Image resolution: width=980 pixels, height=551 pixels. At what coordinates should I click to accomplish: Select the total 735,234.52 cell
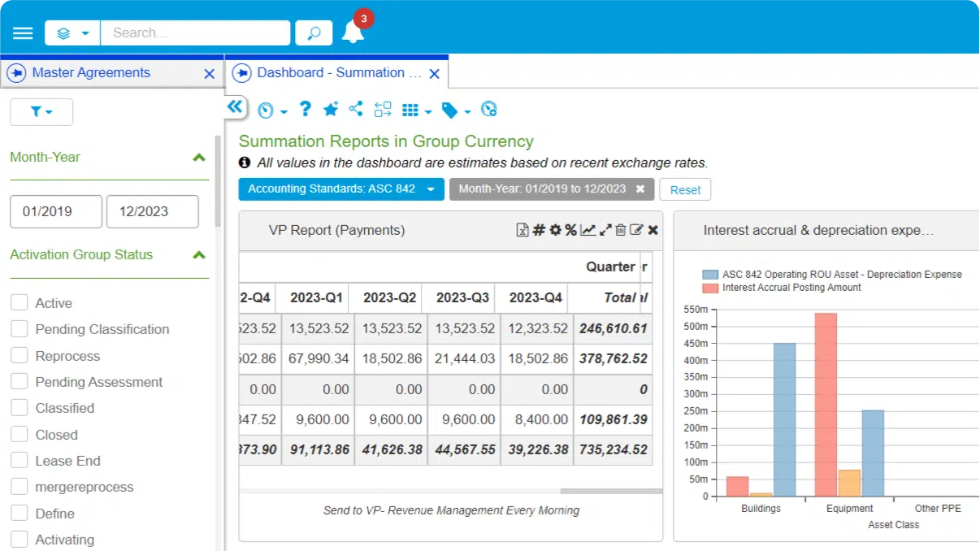(x=613, y=449)
